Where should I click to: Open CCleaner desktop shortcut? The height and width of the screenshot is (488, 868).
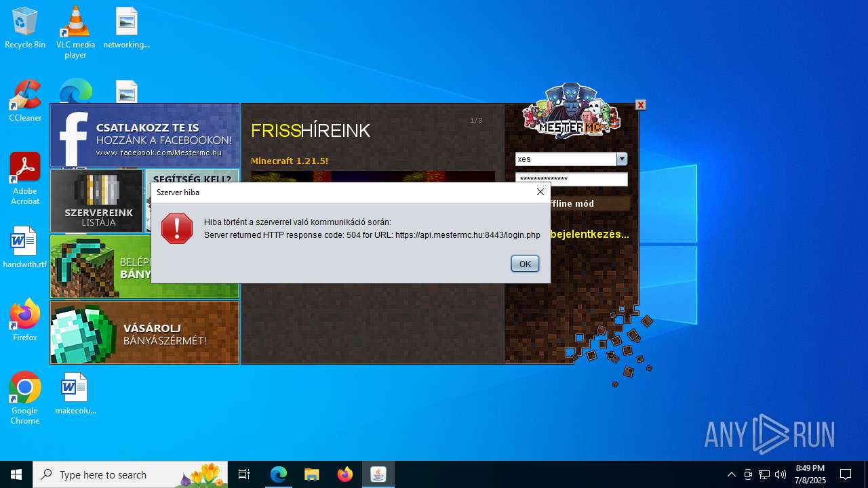click(x=25, y=102)
